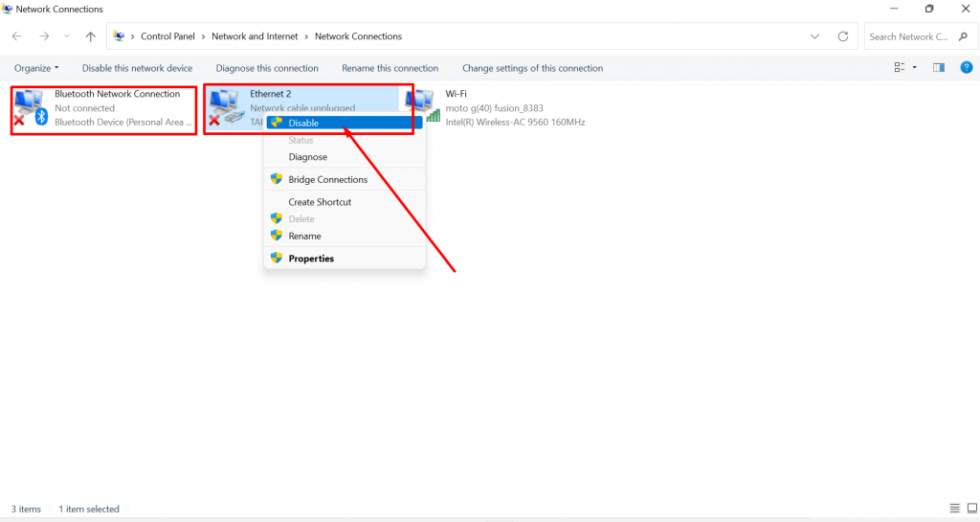The height and width of the screenshot is (522, 980).
Task: Click the 'Ethernet 2' name label
Action: [271, 94]
